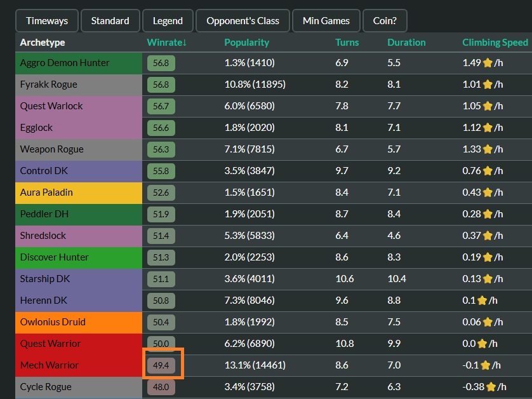The image size is (532, 399).
Task: Click popularity value 10.8% (11895)
Action: coord(255,85)
